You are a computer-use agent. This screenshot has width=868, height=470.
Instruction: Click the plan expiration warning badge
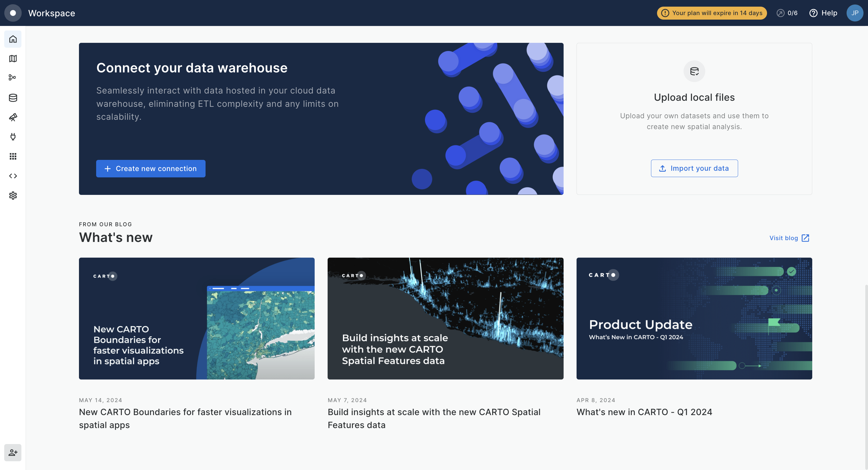712,13
